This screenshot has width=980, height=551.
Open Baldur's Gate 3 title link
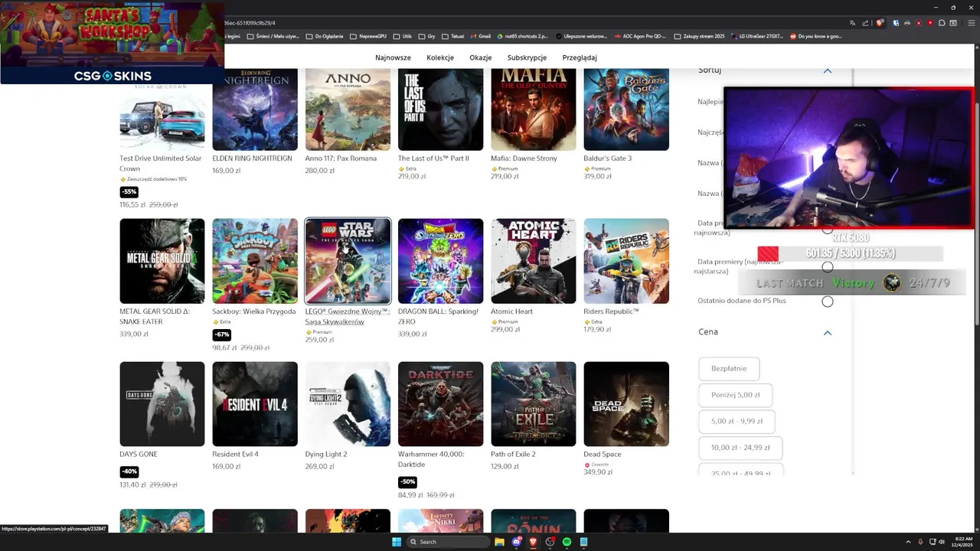click(x=607, y=158)
